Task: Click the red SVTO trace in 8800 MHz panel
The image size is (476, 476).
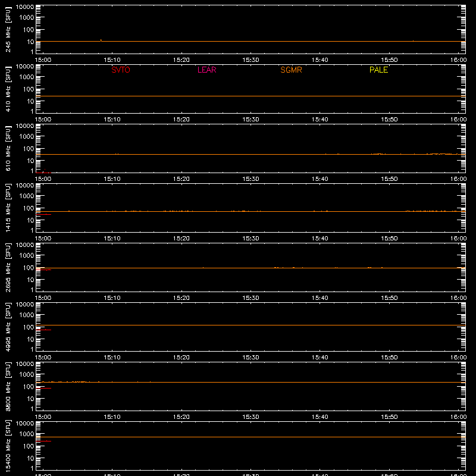Action: click(43, 388)
